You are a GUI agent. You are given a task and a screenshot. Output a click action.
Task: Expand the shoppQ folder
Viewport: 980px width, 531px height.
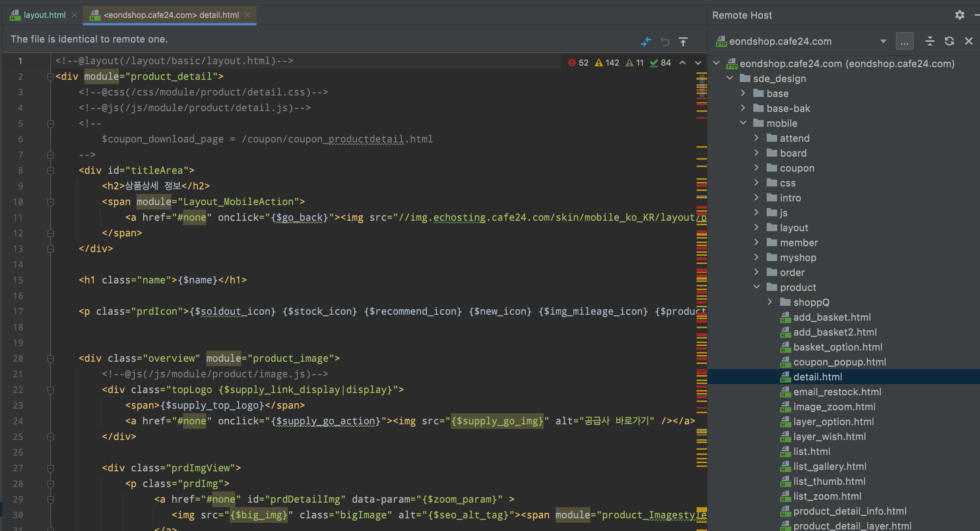(x=770, y=302)
